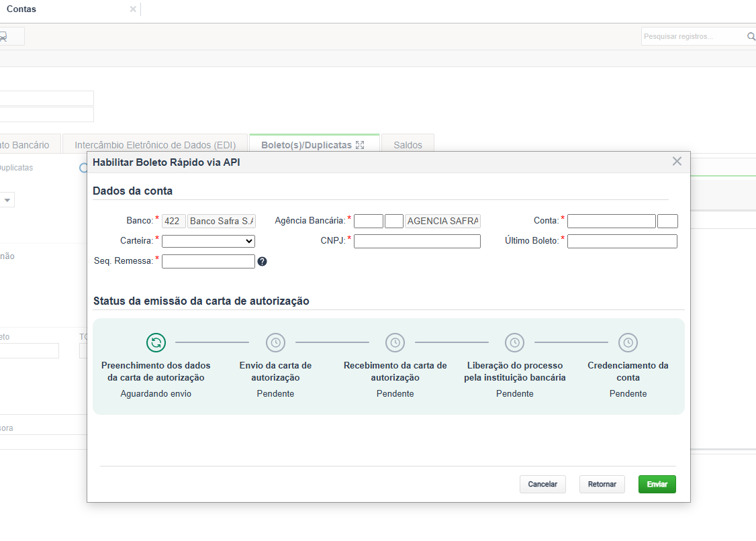Click the Seq. Remessa help question-mark icon
756x541 pixels.
pyautogui.click(x=262, y=261)
